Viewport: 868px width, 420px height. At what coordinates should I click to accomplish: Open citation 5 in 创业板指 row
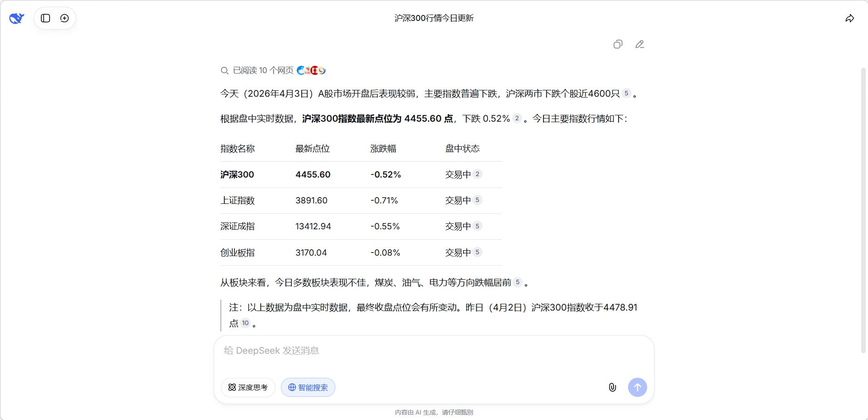[477, 252]
